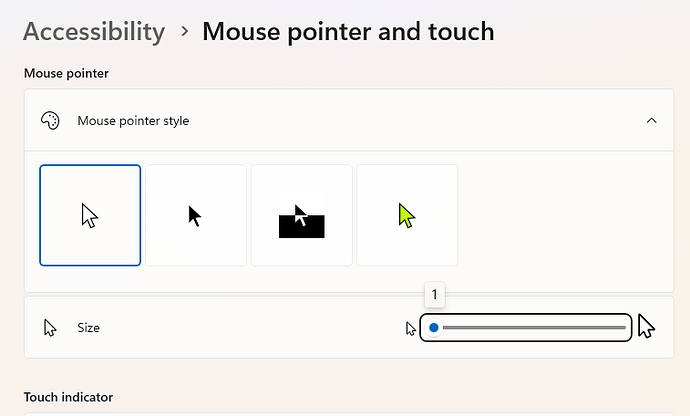The height and width of the screenshot is (416, 690).
Task: Select the custom lime green pointer style
Action: 407,215
